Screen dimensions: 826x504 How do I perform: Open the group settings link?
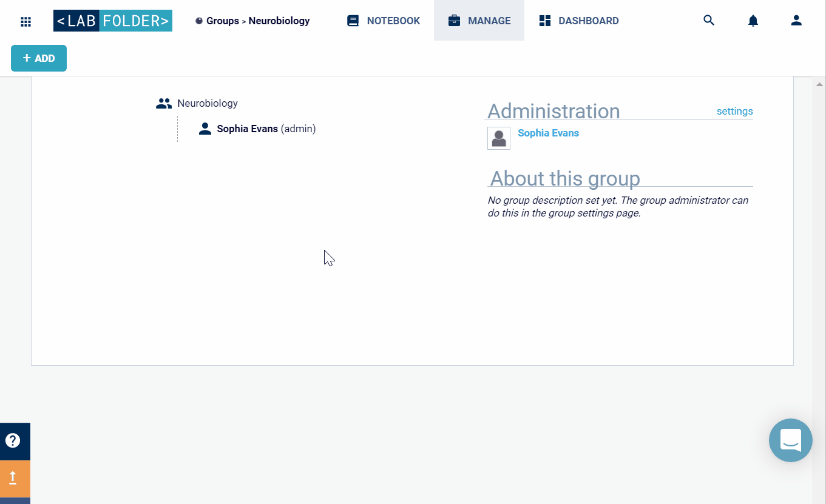(x=734, y=111)
